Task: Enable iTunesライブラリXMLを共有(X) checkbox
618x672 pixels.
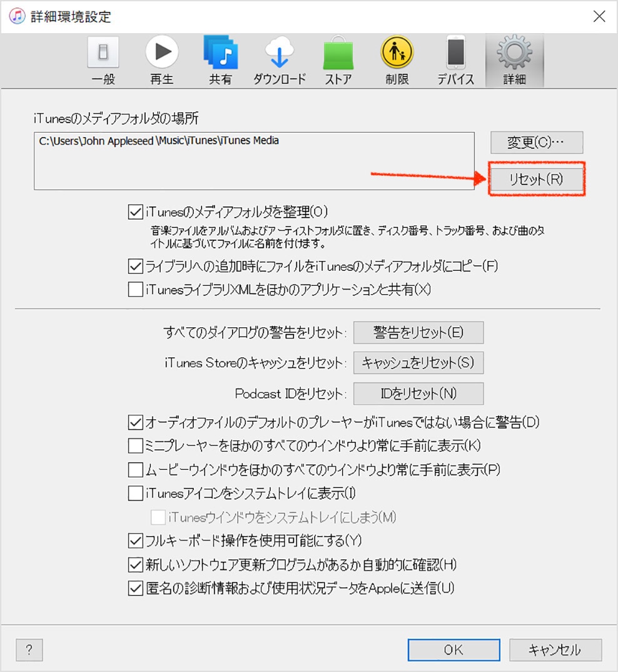Action: tap(136, 289)
